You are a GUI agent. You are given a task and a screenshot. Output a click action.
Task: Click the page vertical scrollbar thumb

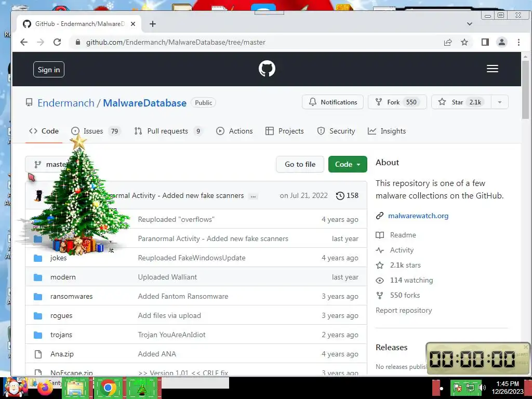tap(525, 90)
